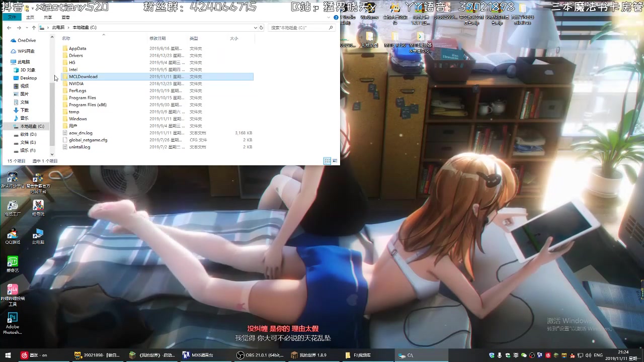Switch to OBS 21.0.1 taskbar item
This screenshot has height=362, width=644.
[x=261, y=355]
